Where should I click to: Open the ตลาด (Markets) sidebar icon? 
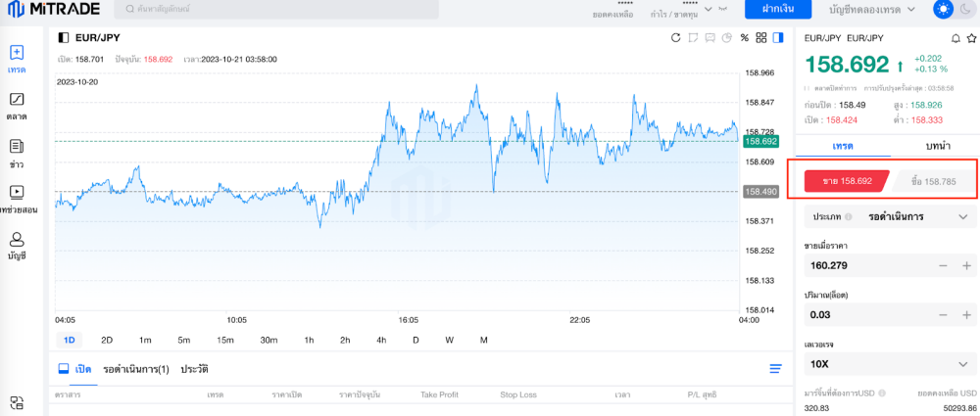pyautogui.click(x=17, y=106)
